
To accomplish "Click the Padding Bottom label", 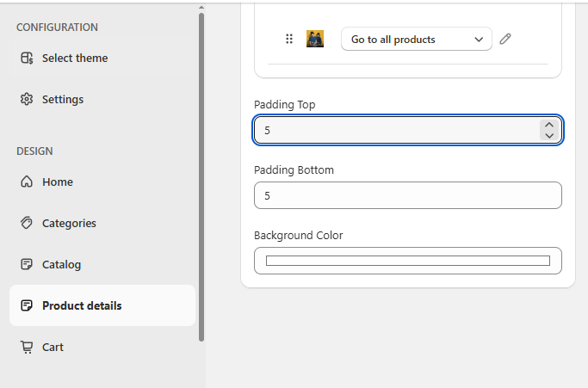I will pyautogui.click(x=294, y=169).
